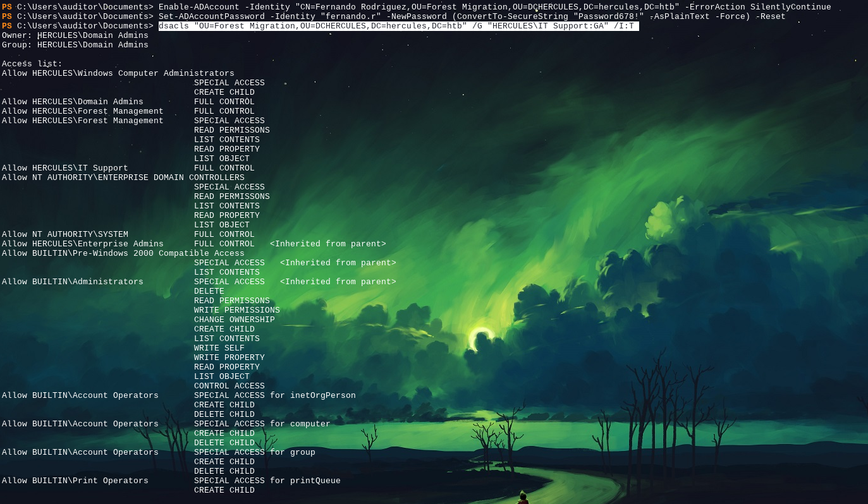Click 'Allow BUILTIN\Administrators' SPECIAL ACCESS row
This screenshot has height=504, width=868.
(199, 282)
